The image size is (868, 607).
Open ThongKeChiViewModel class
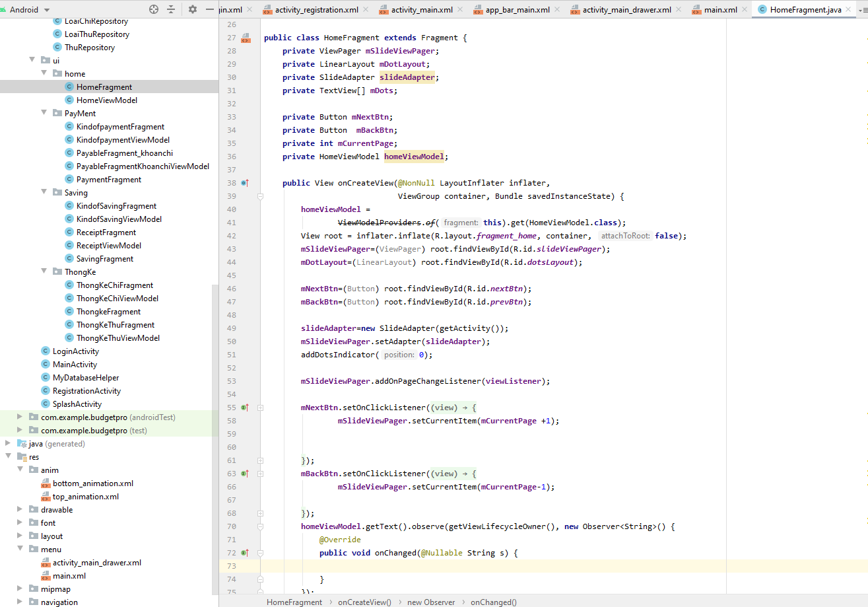pos(117,298)
